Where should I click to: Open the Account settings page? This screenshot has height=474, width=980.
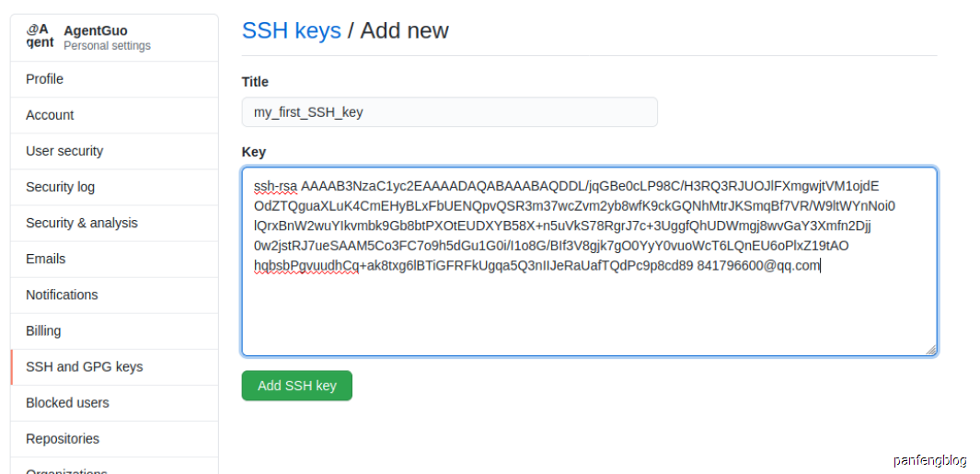coord(114,115)
